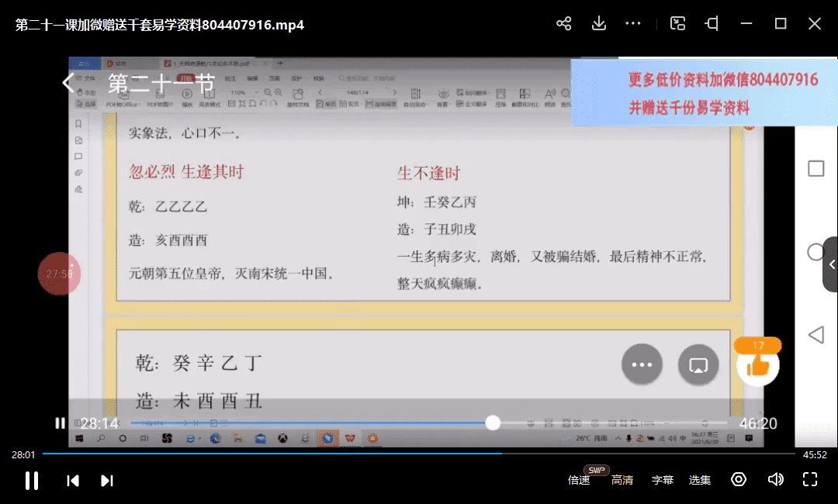
Task: Open the 高清 quality selector
Action: [x=622, y=480]
